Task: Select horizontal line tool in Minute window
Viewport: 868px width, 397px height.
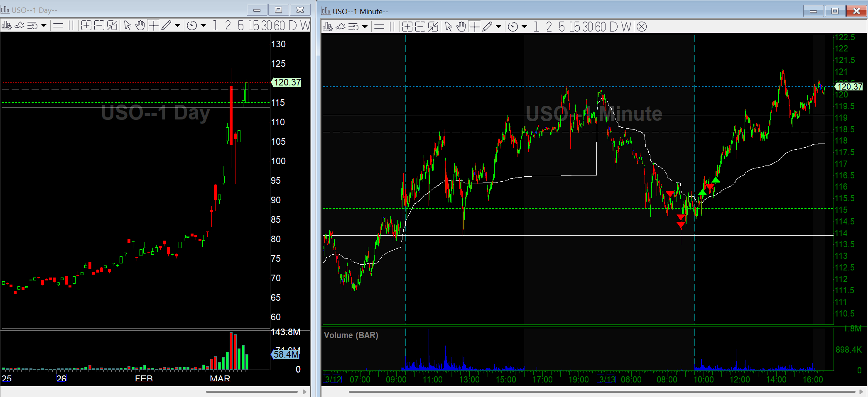Action: (x=379, y=27)
